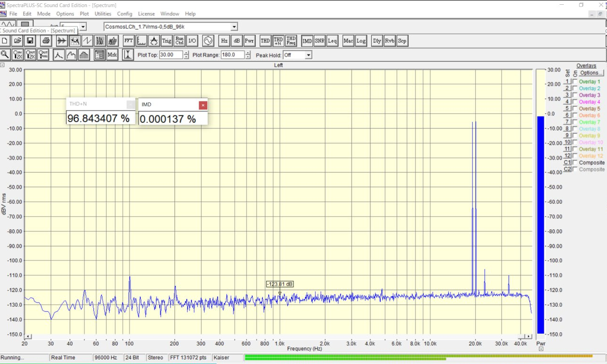
Task: Click the Plot Range value field
Action: pyautogui.click(x=232, y=55)
